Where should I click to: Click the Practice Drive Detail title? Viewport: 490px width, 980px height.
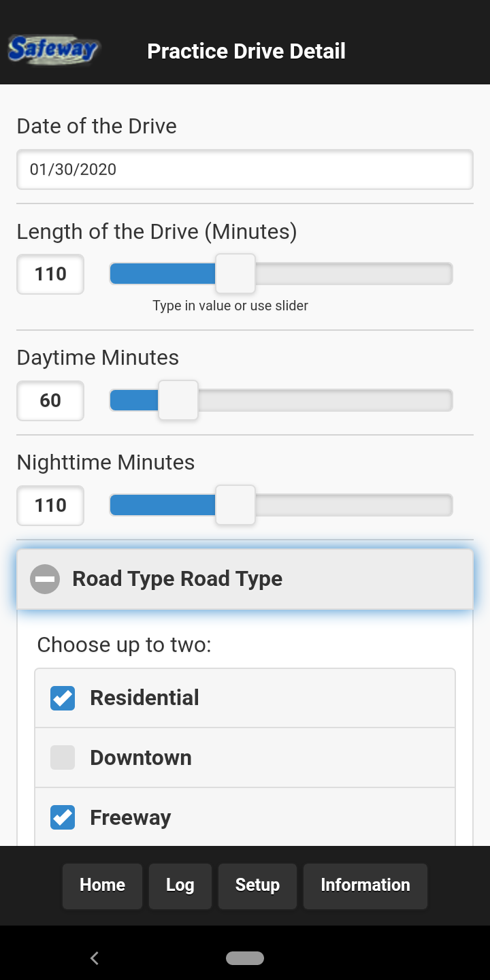pos(246,51)
